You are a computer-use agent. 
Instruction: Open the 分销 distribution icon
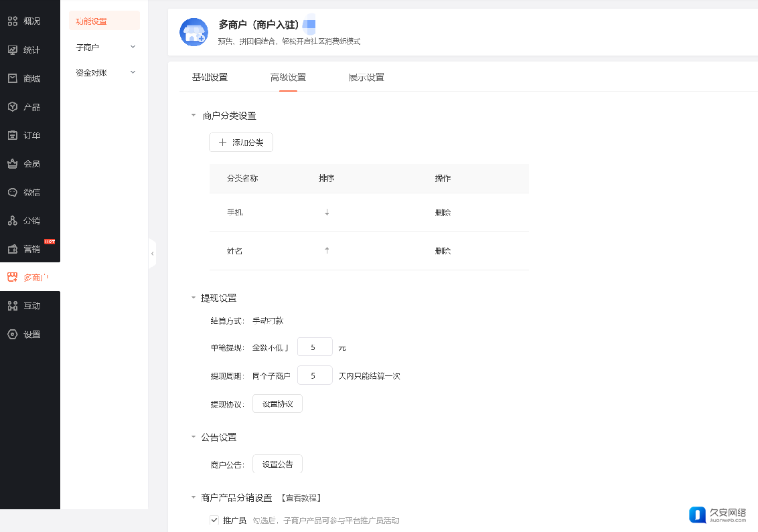(x=13, y=221)
